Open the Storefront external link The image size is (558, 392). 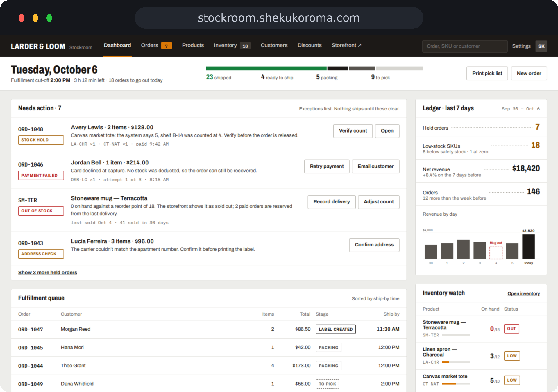click(x=346, y=45)
